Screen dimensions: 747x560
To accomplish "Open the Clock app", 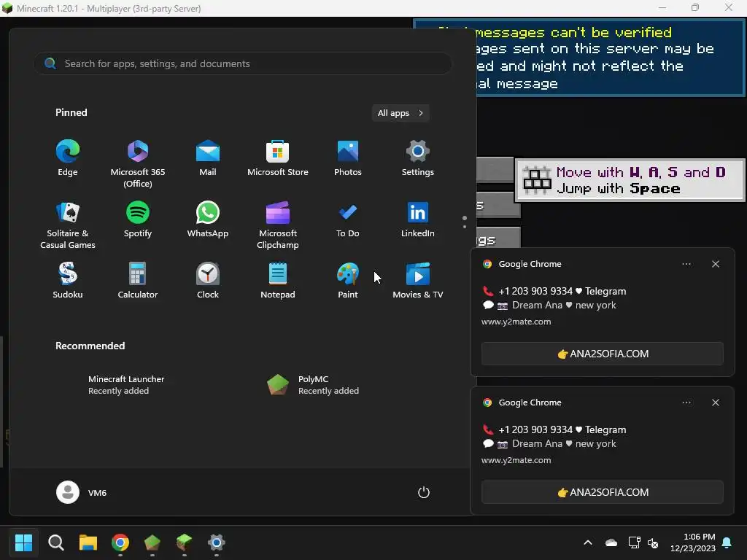I will [208, 281].
